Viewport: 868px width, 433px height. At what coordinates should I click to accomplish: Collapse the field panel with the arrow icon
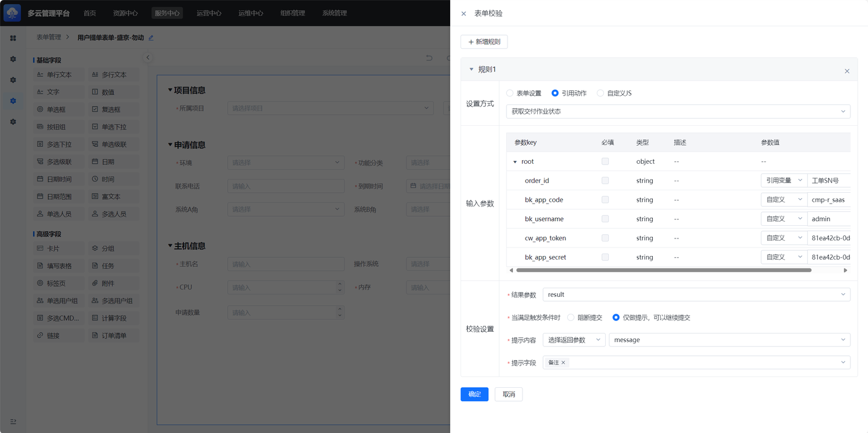pyautogui.click(x=148, y=58)
